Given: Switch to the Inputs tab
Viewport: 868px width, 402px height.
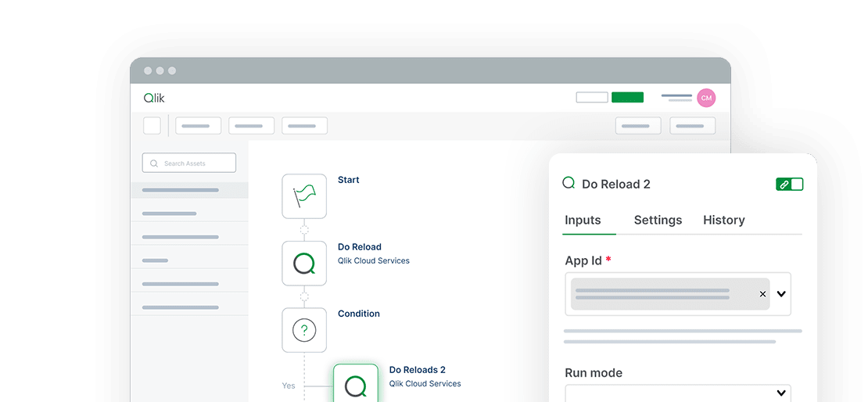Looking at the screenshot, I should click(583, 220).
